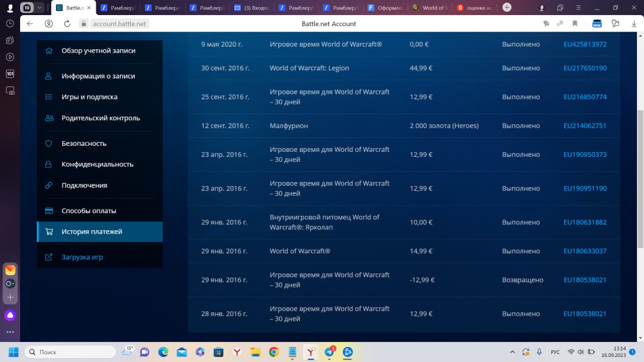The width and height of the screenshot is (644, 362).
Task: Launch Google Chrome from the taskbar
Action: 274,352
